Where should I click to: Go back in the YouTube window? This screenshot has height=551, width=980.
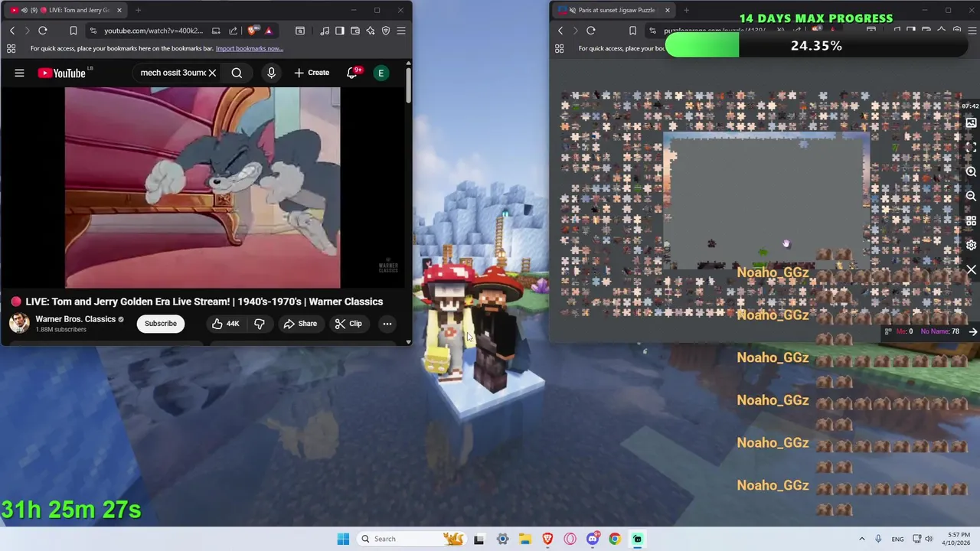coord(12,31)
